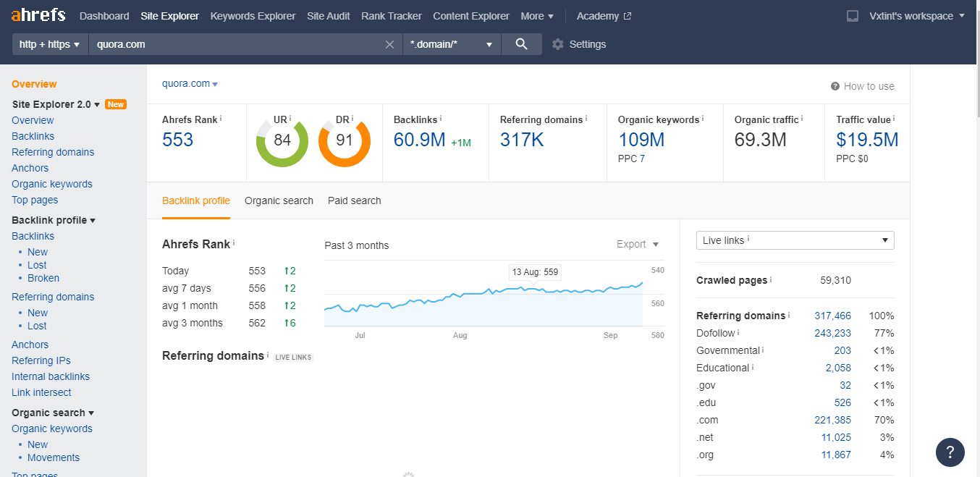Switch to the Paid search tab
This screenshot has height=477, width=980.
[354, 200]
